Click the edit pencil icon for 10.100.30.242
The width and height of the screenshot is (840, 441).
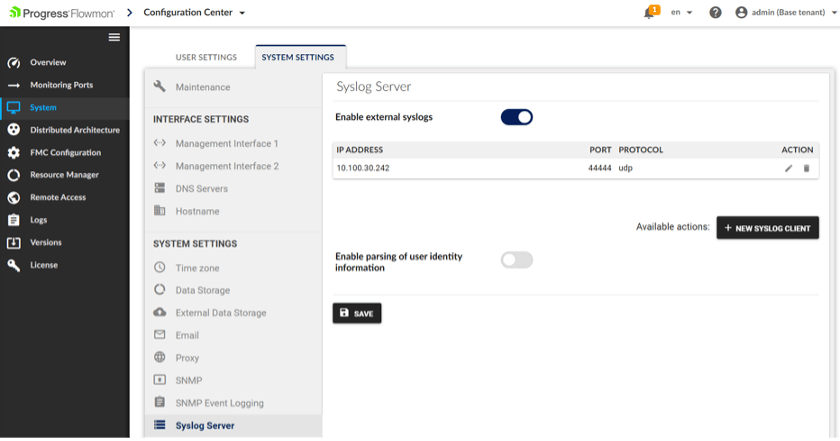(x=788, y=168)
